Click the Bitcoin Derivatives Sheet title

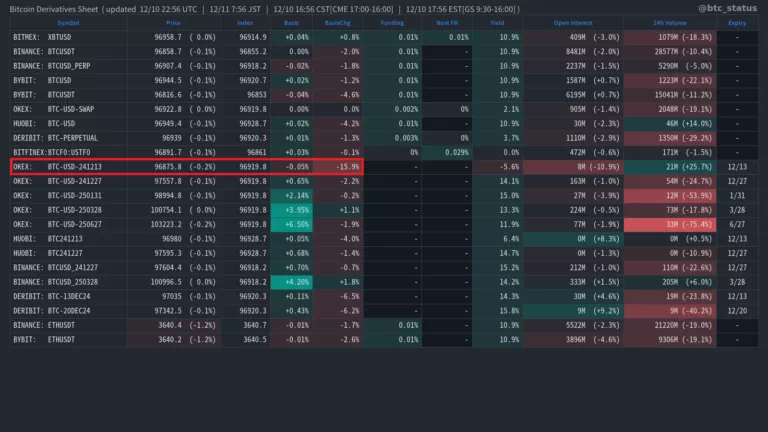(54, 9)
